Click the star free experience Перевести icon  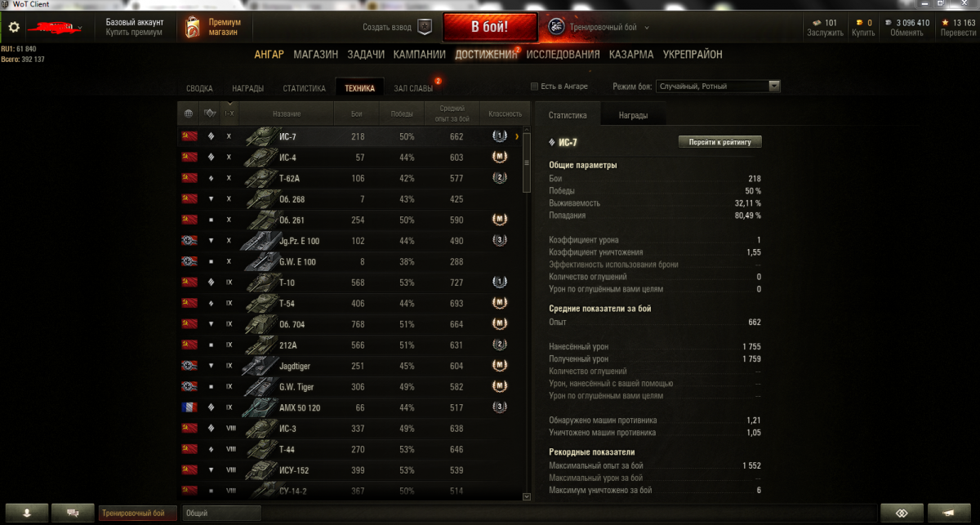(x=946, y=23)
